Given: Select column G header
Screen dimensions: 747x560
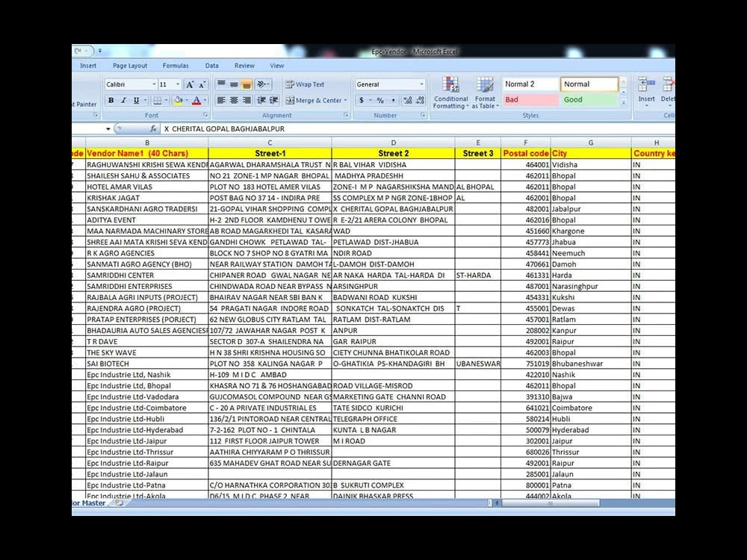Looking at the screenshot, I should coord(591,143).
